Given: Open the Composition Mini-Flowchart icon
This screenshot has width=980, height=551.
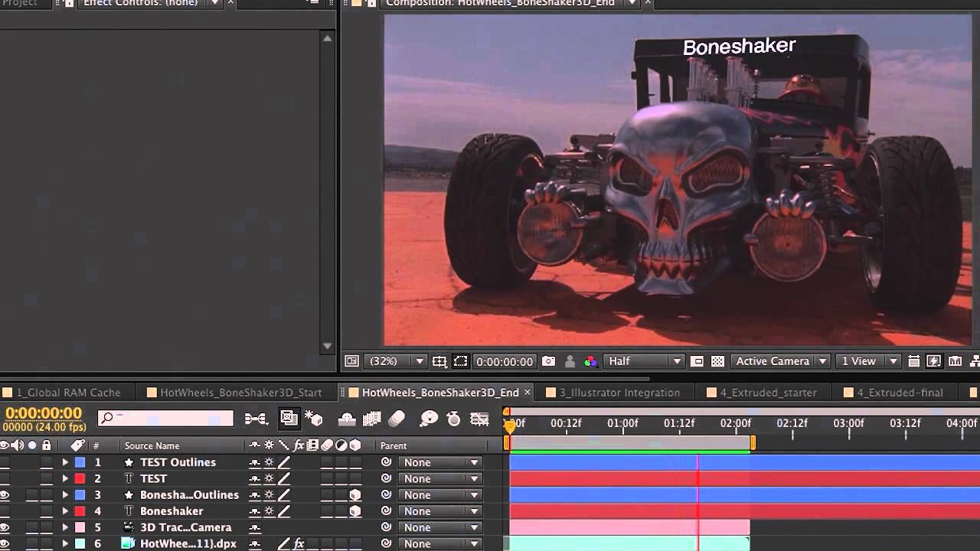Looking at the screenshot, I should pos(256,419).
